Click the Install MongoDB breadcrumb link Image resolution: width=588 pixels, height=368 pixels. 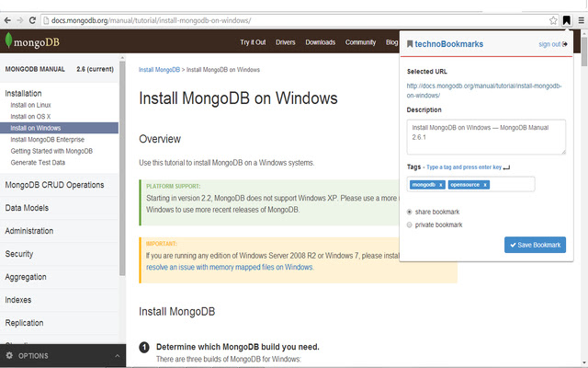click(159, 70)
